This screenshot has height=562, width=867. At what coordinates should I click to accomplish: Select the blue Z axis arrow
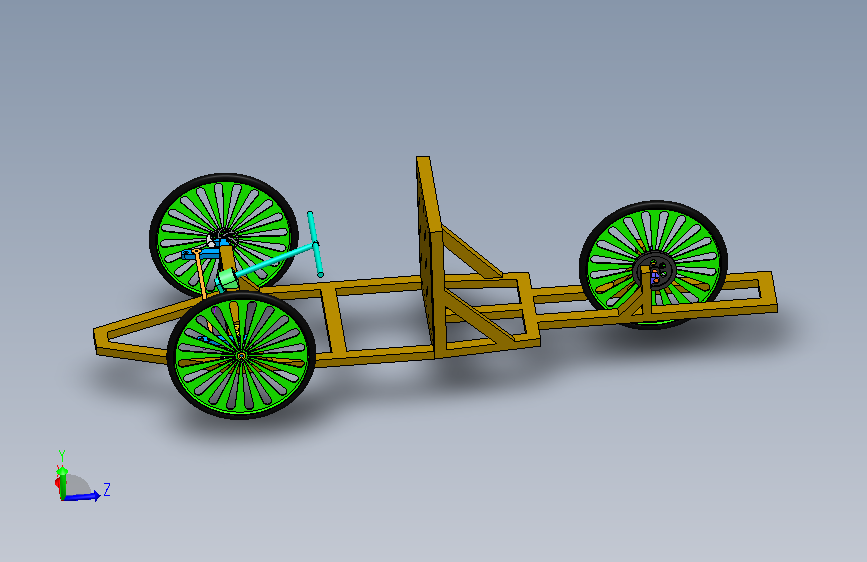coord(82,496)
